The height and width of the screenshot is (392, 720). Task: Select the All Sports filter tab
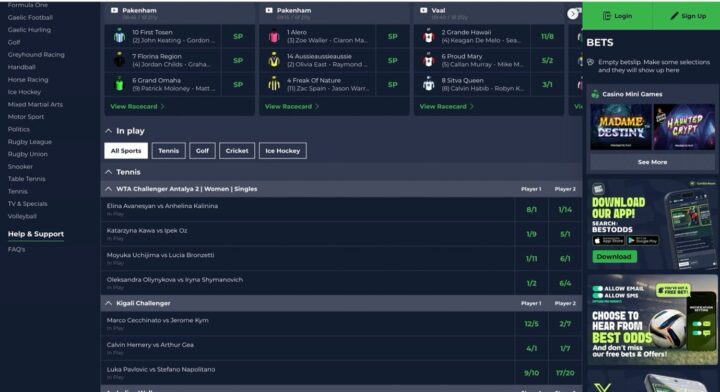coord(126,151)
